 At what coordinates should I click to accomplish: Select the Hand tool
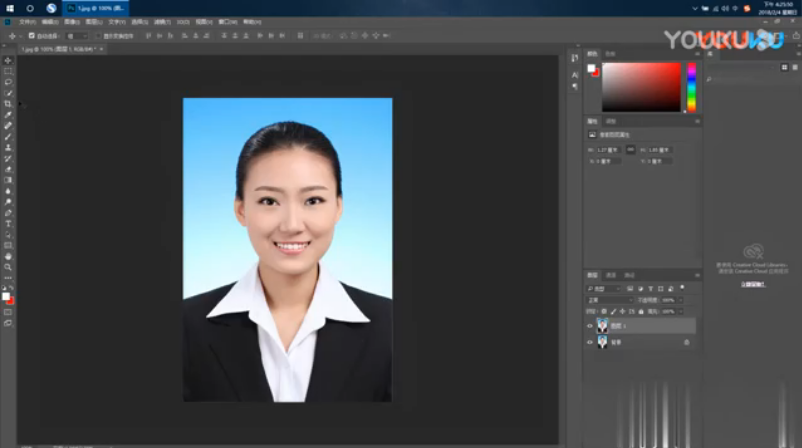8,256
